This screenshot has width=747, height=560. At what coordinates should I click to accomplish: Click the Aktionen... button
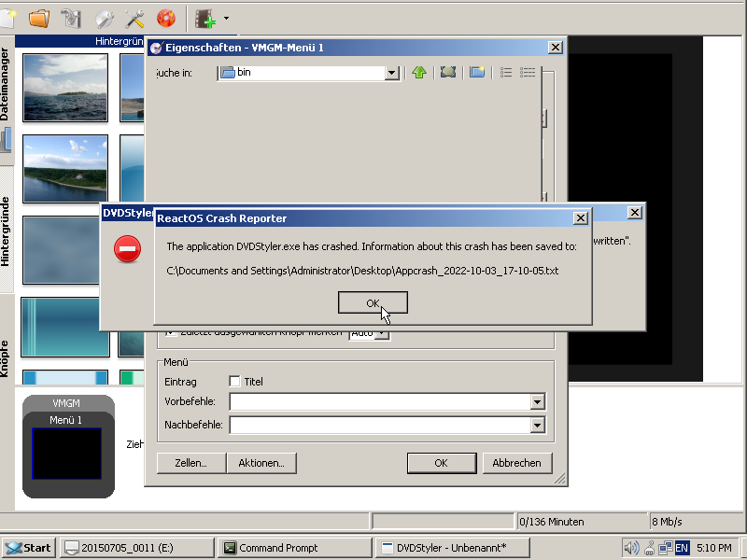[261, 463]
